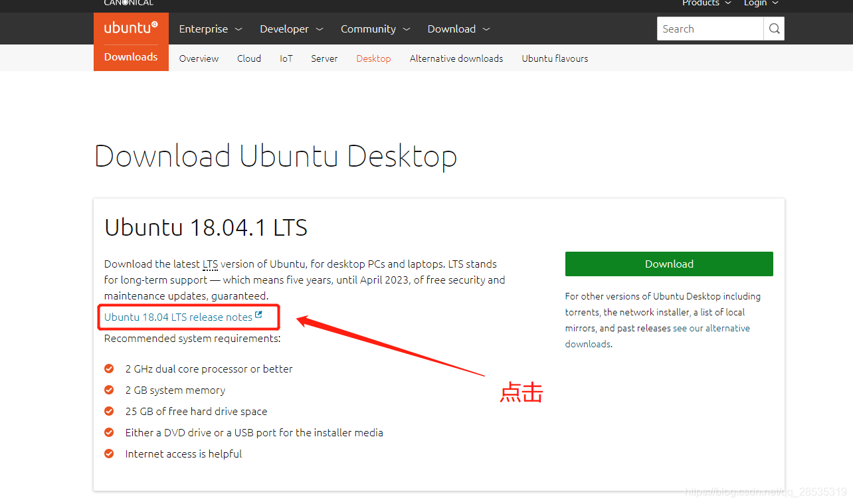Click checkmark icon beside Internet access

[109, 454]
